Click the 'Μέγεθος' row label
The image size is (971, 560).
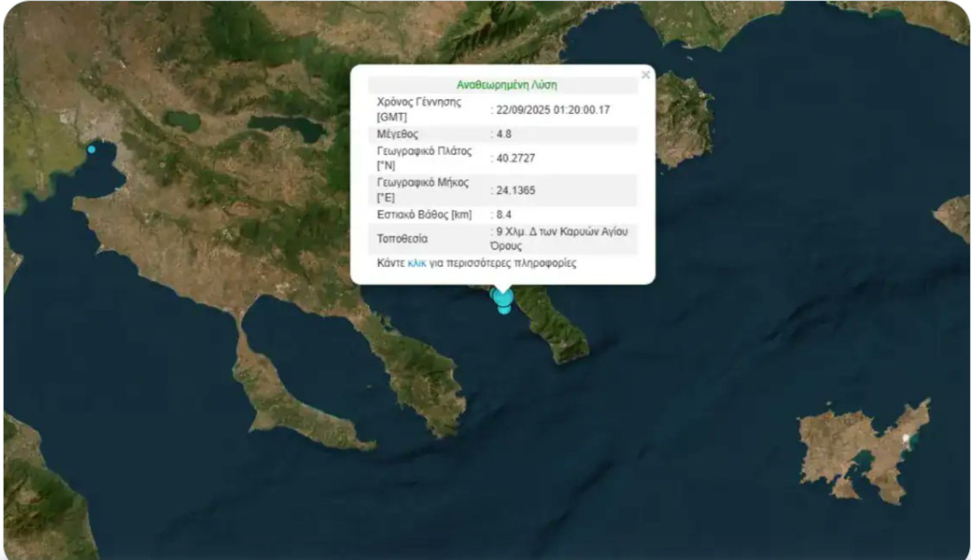[397, 134]
